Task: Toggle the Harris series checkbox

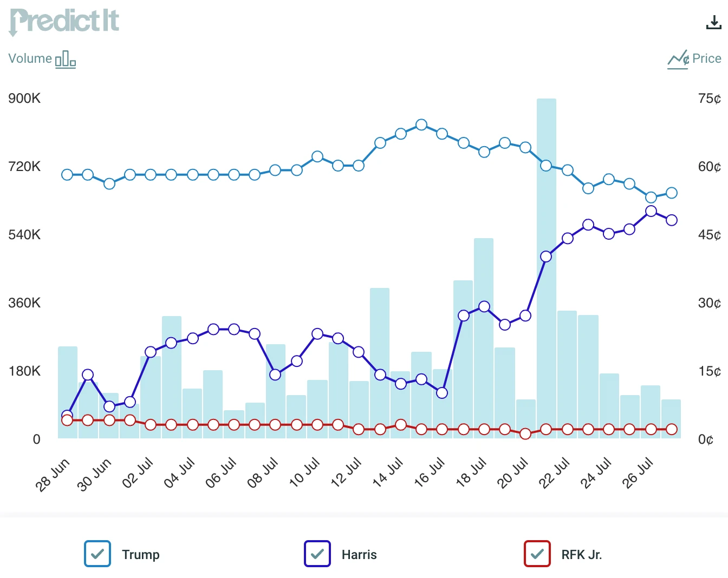Action: click(x=317, y=554)
